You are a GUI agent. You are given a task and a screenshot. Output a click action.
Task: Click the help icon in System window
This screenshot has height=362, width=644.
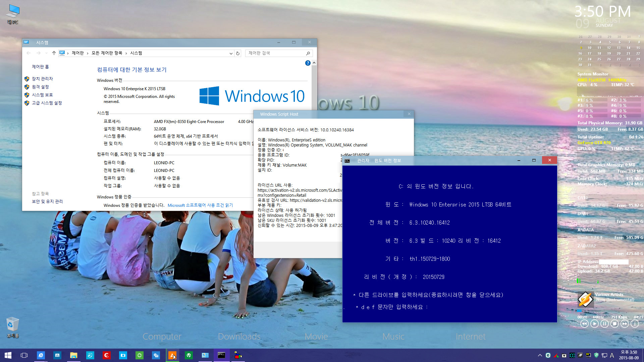click(308, 63)
